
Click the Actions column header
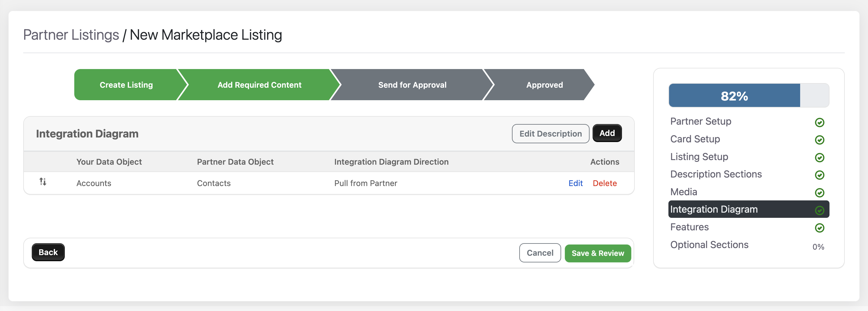pos(605,162)
